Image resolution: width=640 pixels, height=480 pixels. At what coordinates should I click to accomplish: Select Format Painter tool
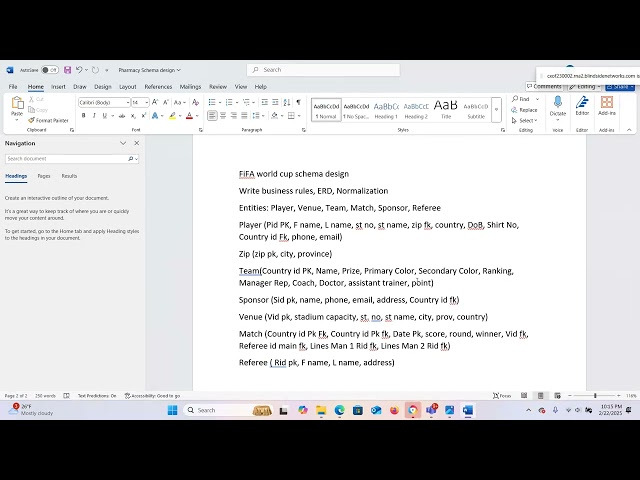click(48, 120)
